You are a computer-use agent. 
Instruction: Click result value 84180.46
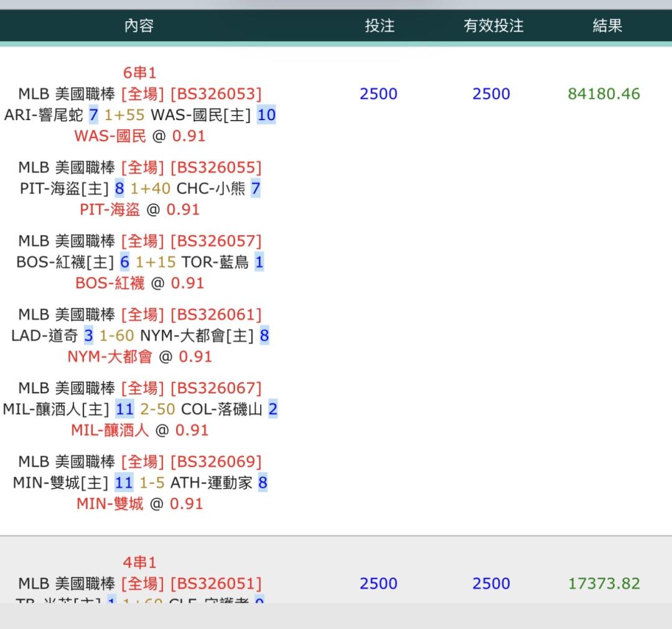604,94
